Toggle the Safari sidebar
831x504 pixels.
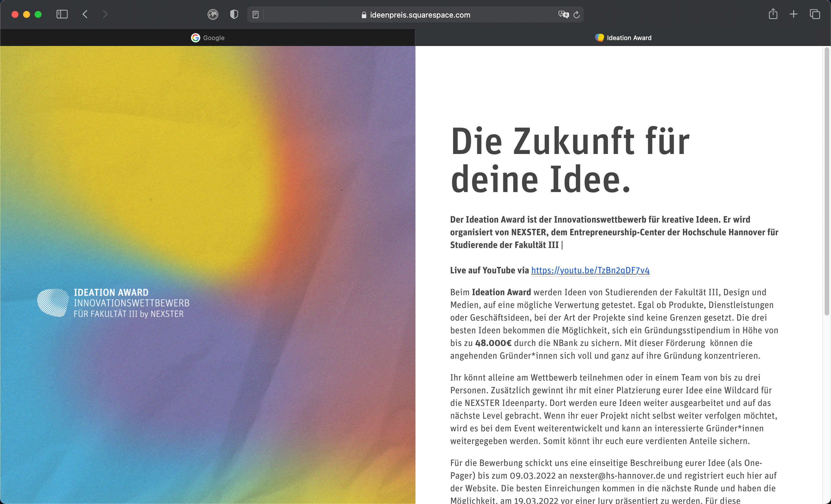point(62,14)
